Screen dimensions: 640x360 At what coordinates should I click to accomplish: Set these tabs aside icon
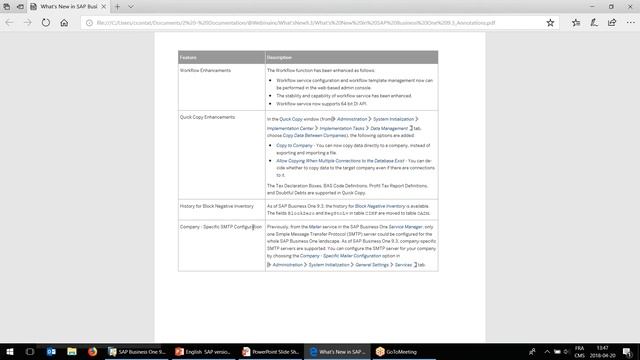click(x=20, y=7)
